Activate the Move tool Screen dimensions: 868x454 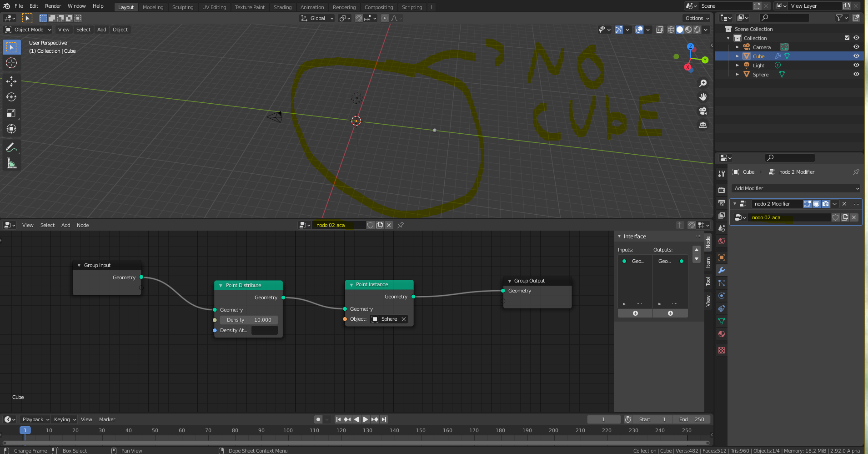(11, 81)
